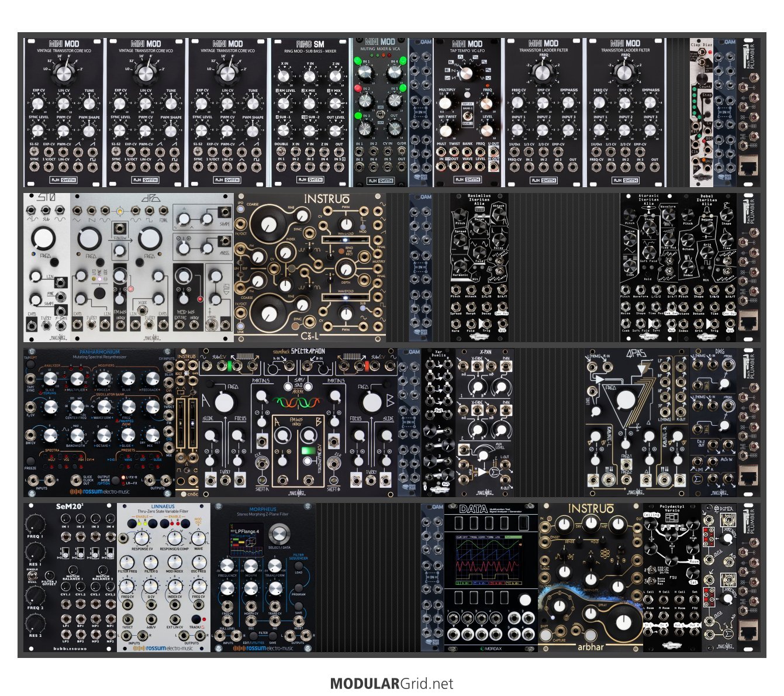
Task: Adjust the large knob on Instruo arbhar
Action: [624, 622]
